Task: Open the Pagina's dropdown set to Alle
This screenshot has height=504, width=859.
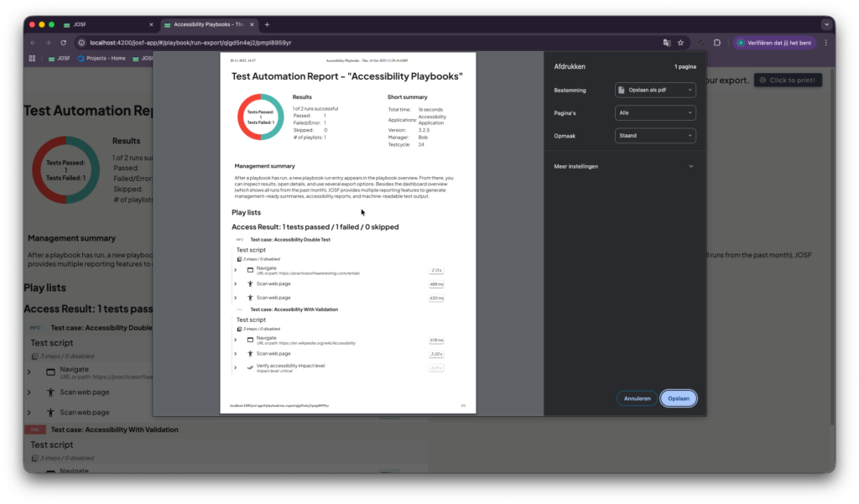Action: pos(655,112)
